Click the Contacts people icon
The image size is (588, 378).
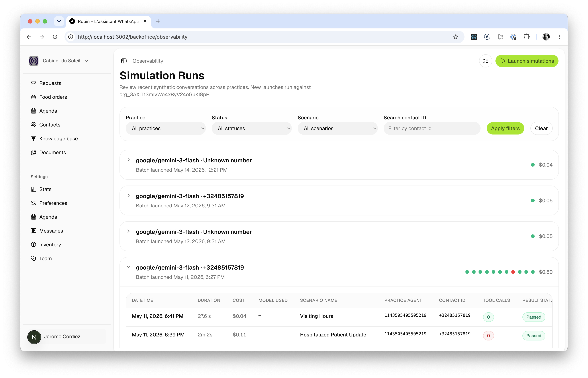(33, 125)
